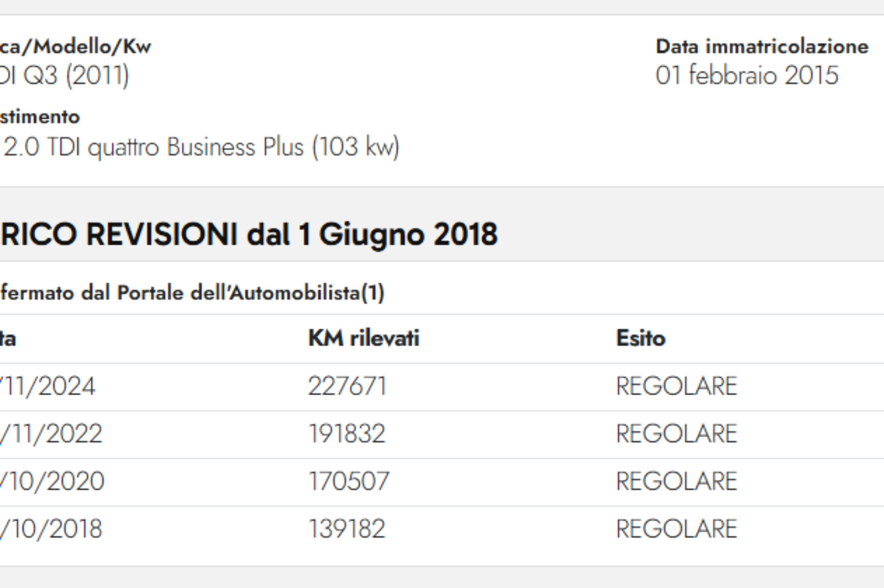Screen dimensions: 884x588
Task: Click REGOLARE result for 2018 revision
Action: pos(676,529)
